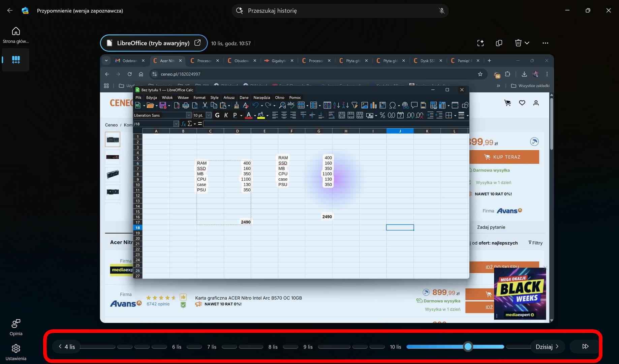This screenshot has height=364, width=619.
Task: Toggle the microphone in the search bar
Action: point(441,11)
